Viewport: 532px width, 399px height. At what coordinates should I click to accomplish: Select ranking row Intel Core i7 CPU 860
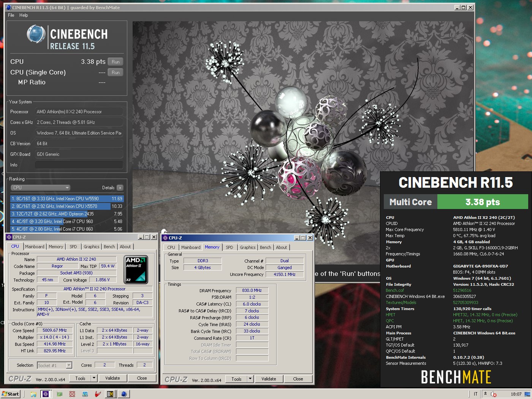click(67, 229)
